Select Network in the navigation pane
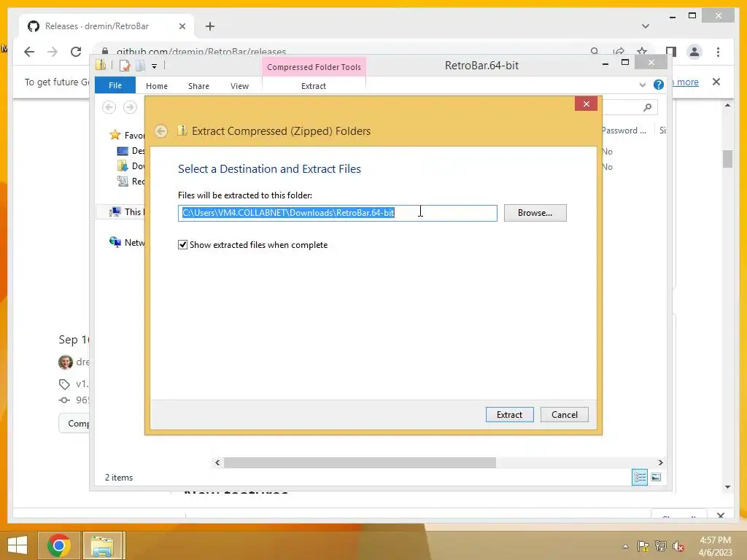Viewport: 747px width, 560px height. click(x=127, y=242)
